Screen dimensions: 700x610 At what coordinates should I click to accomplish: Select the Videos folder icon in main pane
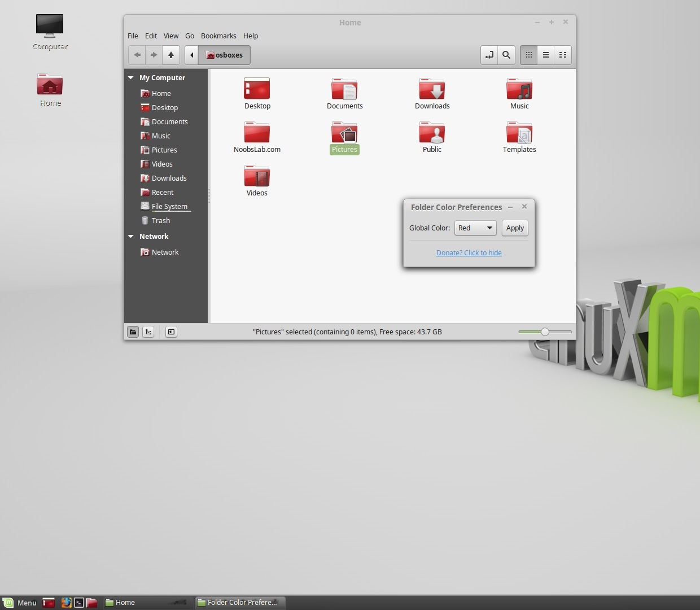(257, 176)
